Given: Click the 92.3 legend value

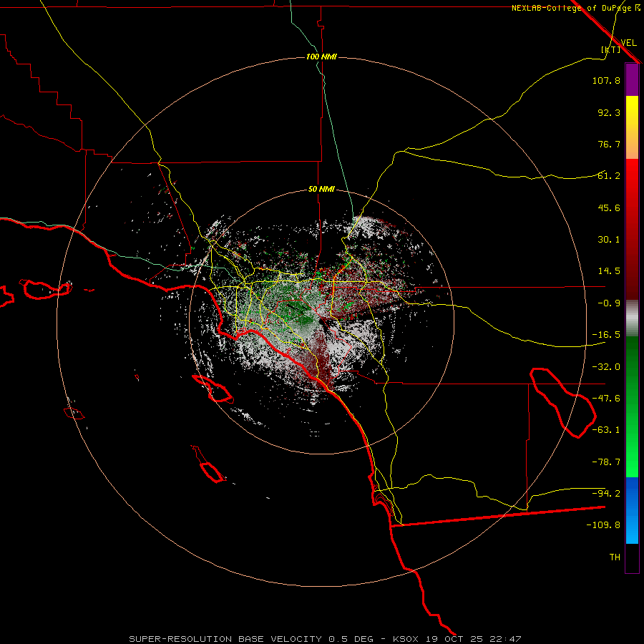Looking at the screenshot, I should tap(609, 112).
